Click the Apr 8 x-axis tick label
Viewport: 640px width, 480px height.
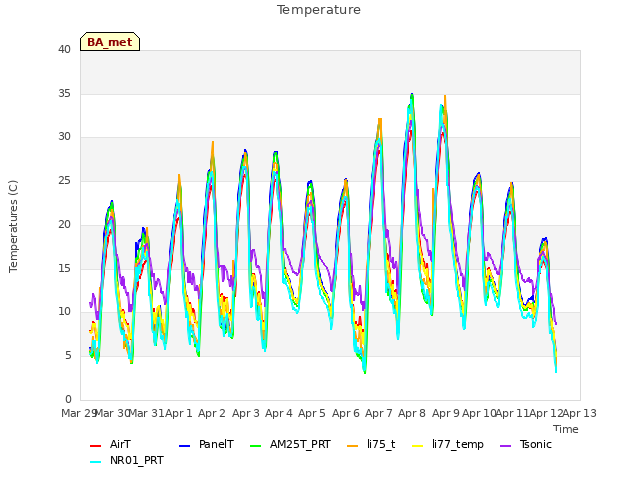(412, 413)
